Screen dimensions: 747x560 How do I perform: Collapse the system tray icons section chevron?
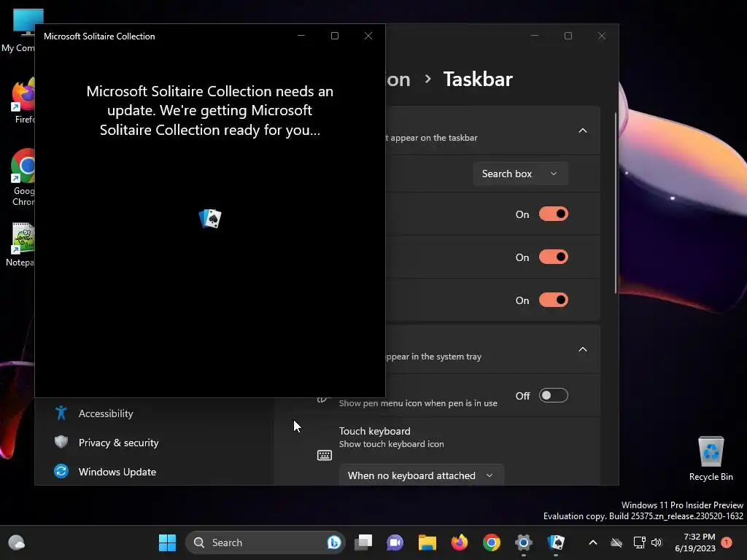[x=583, y=349]
